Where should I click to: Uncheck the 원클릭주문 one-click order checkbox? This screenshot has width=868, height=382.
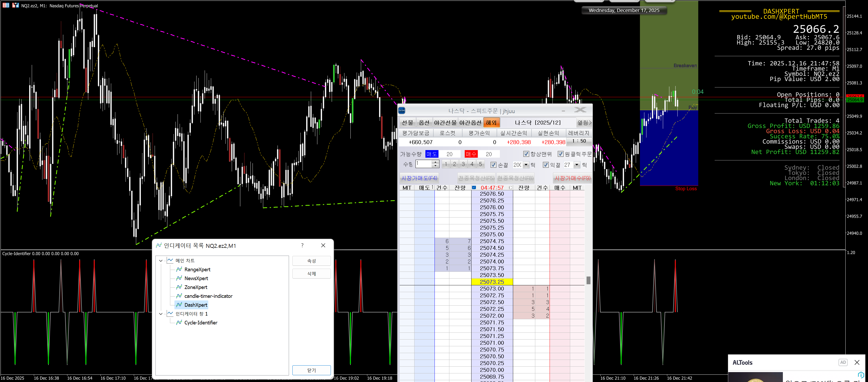(560, 154)
